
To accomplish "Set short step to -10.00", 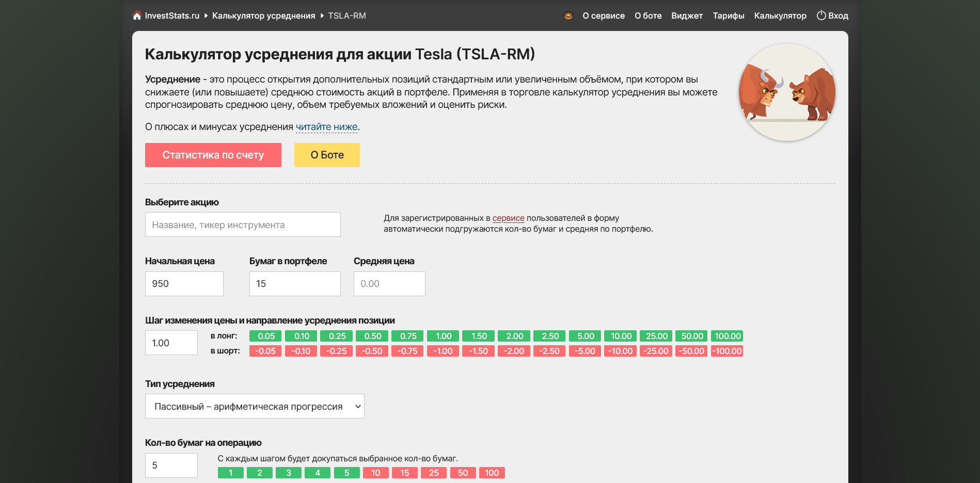I will (621, 351).
